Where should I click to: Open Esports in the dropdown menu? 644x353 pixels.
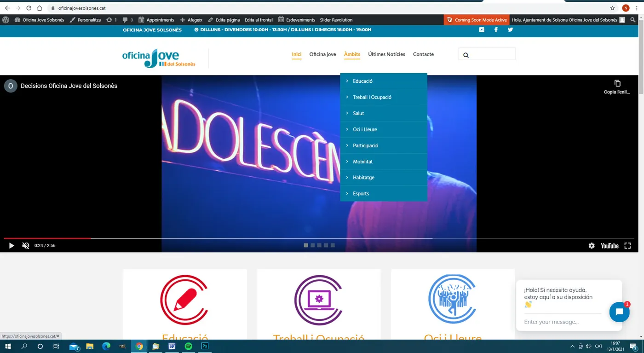(384, 193)
